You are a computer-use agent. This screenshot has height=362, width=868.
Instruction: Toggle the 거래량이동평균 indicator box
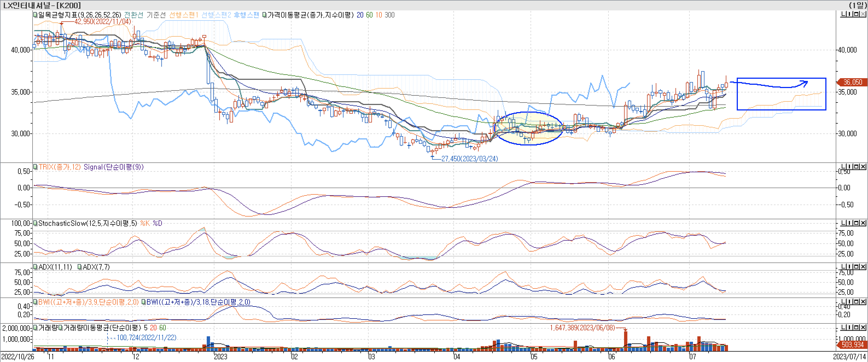[61, 328]
